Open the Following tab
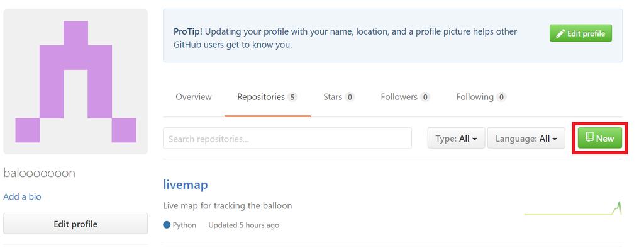 pos(481,97)
